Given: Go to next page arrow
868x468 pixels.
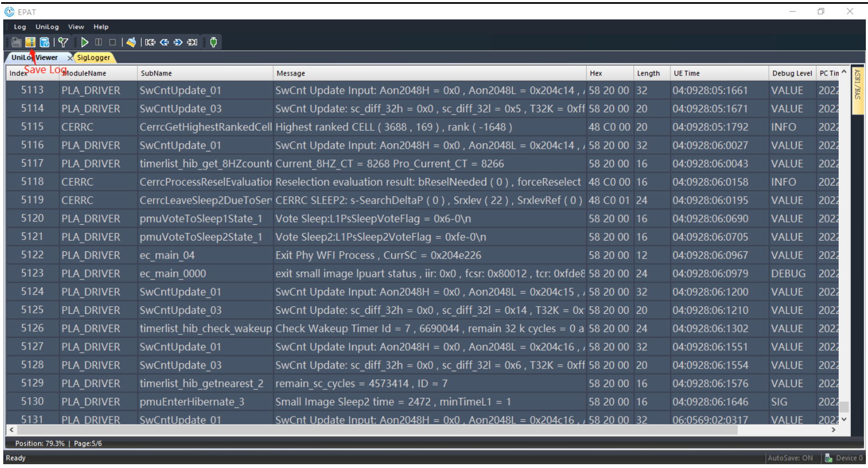Looking at the screenshot, I should pyautogui.click(x=178, y=42).
